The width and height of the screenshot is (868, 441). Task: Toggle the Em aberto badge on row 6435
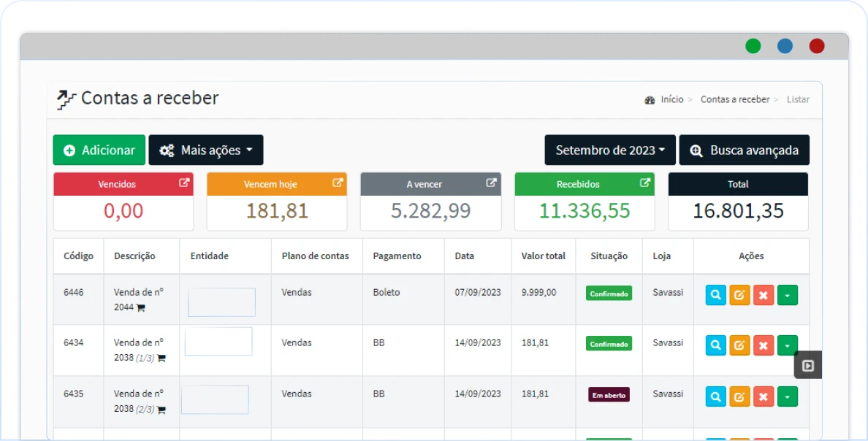tap(609, 394)
